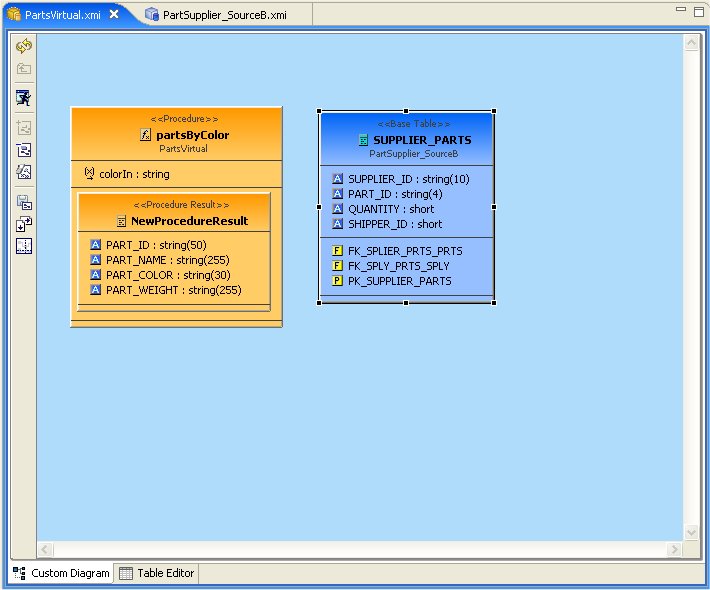This screenshot has height=590, width=710.
Task: Click the horizontal scrollbar right arrow
Action: click(674, 549)
